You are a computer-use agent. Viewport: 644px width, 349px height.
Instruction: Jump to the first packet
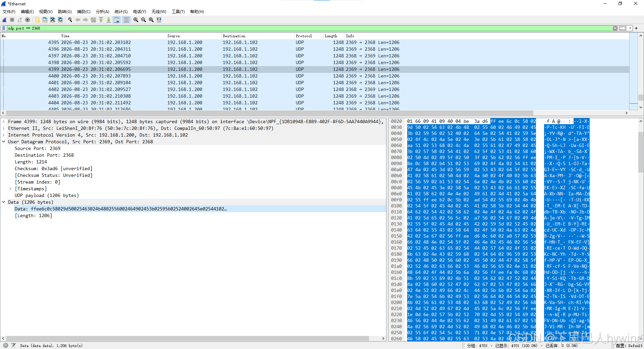(101, 20)
